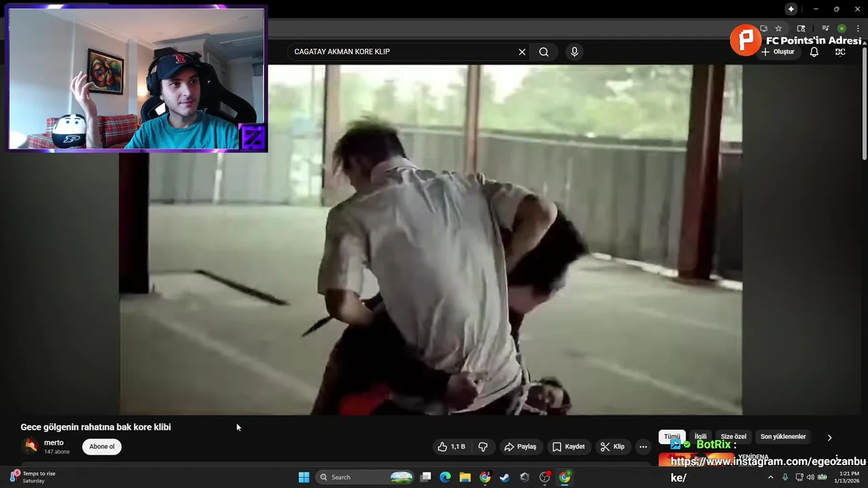Dislike the video with thumbs down
The height and width of the screenshot is (488, 868).
click(483, 447)
